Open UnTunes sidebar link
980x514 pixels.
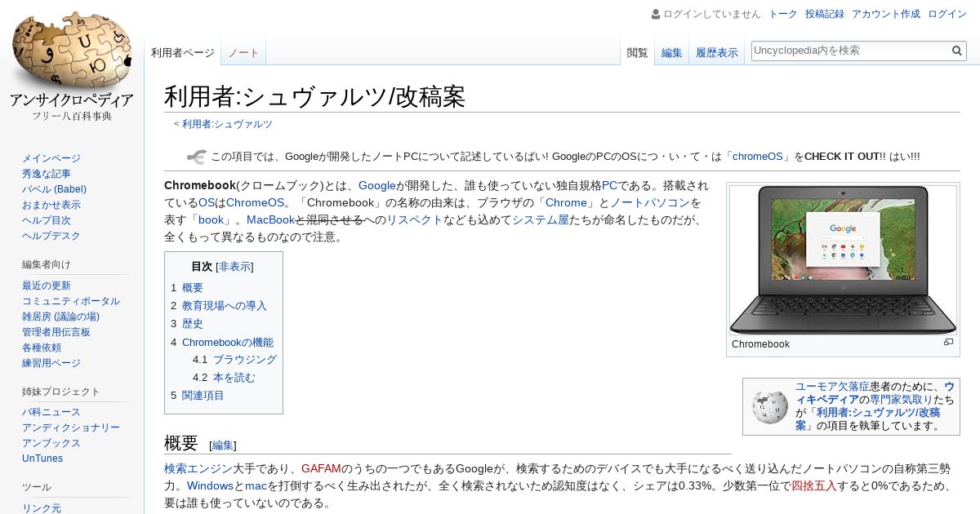tap(42, 459)
